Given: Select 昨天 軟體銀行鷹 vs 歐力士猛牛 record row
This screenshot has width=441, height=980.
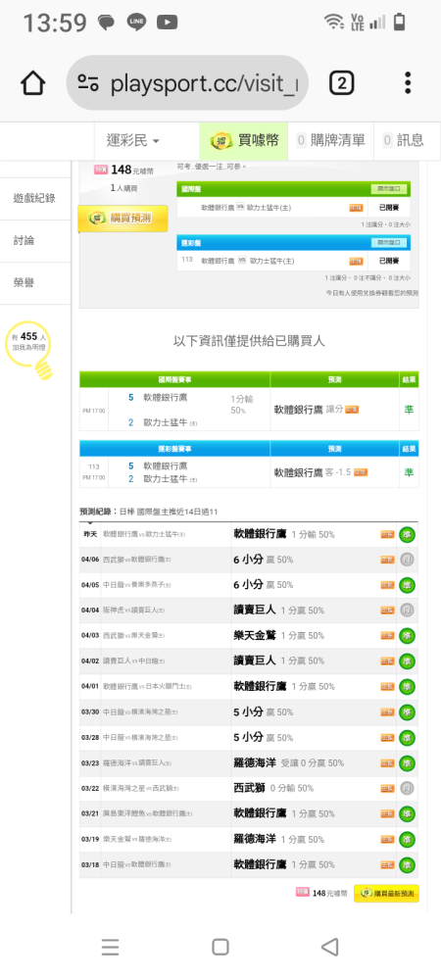Looking at the screenshot, I should [249, 535].
